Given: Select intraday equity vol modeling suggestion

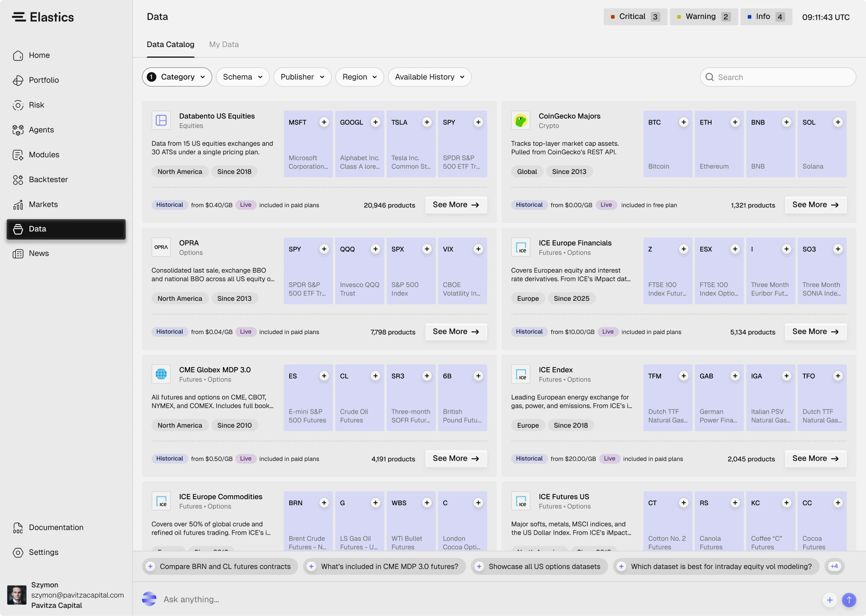Looking at the screenshot, I should (716, 566).
